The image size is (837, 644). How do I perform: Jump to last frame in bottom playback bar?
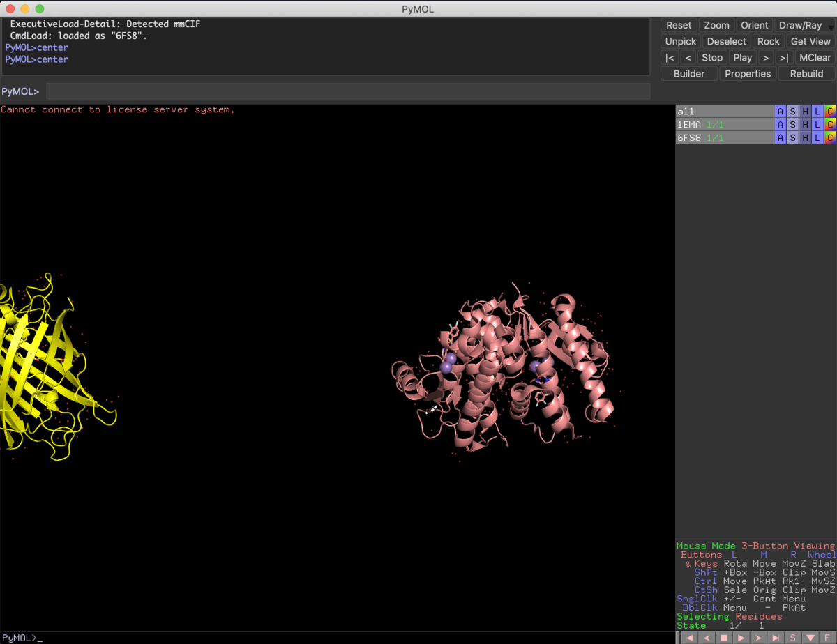tap(776, 638)
